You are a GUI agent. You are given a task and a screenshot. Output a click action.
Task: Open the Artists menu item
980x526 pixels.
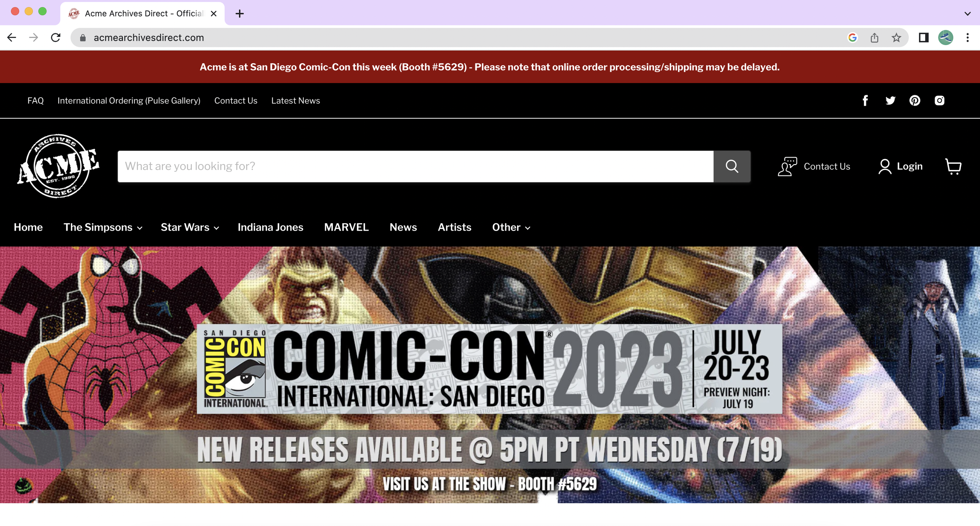coord(454,227)
